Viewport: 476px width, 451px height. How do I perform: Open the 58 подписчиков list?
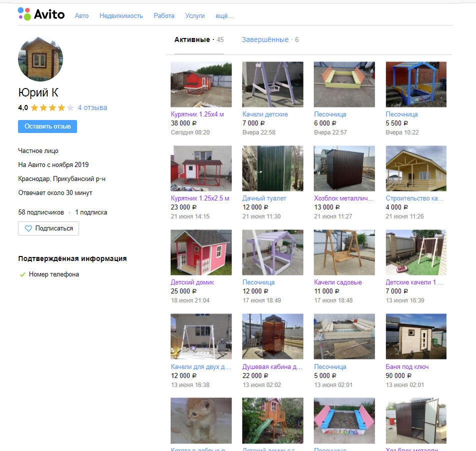pyautogui.click(x=41, y=212)
